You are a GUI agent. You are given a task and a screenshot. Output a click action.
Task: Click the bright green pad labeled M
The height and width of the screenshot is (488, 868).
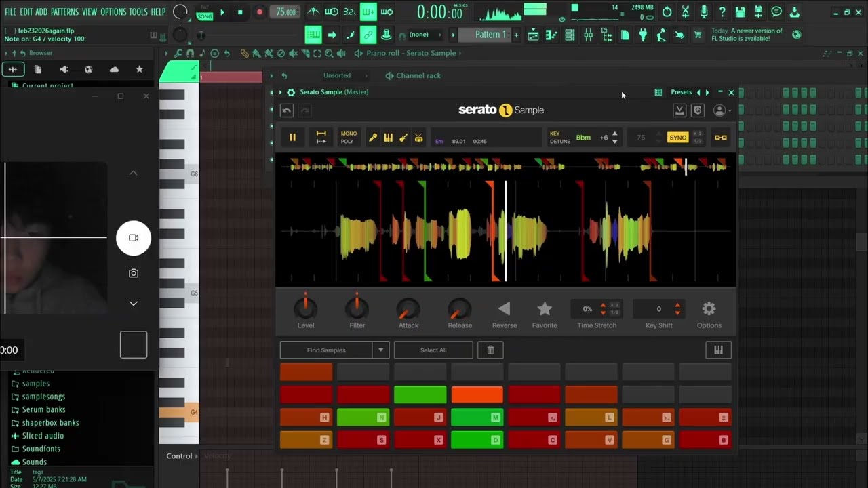tap(477, 418)
